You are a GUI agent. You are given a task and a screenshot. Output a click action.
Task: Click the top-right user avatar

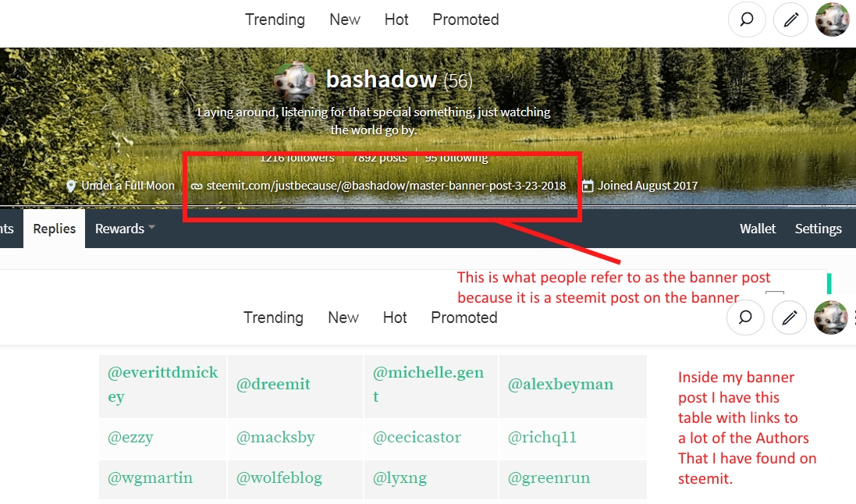pos(833,20)
